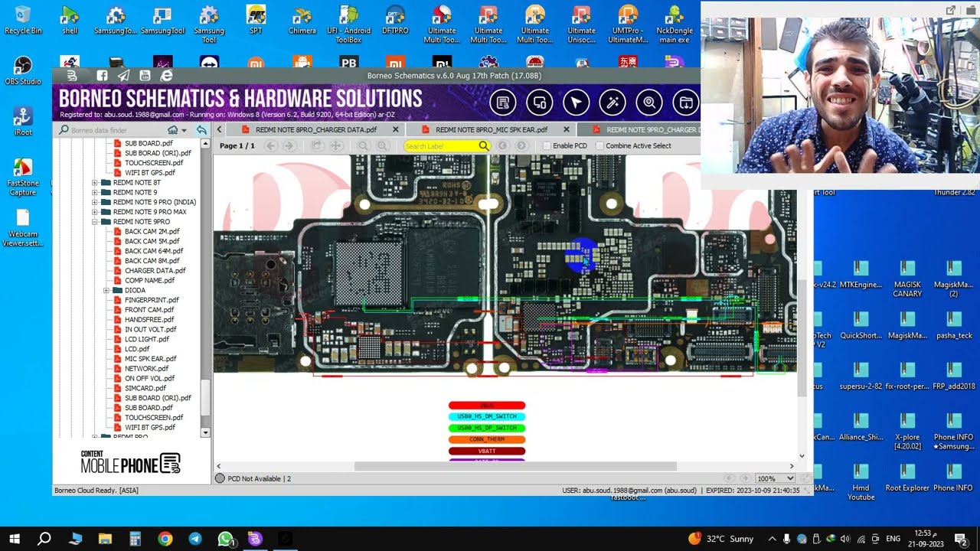Click the magnifier search round toolbar button

[x=649, y=103]
